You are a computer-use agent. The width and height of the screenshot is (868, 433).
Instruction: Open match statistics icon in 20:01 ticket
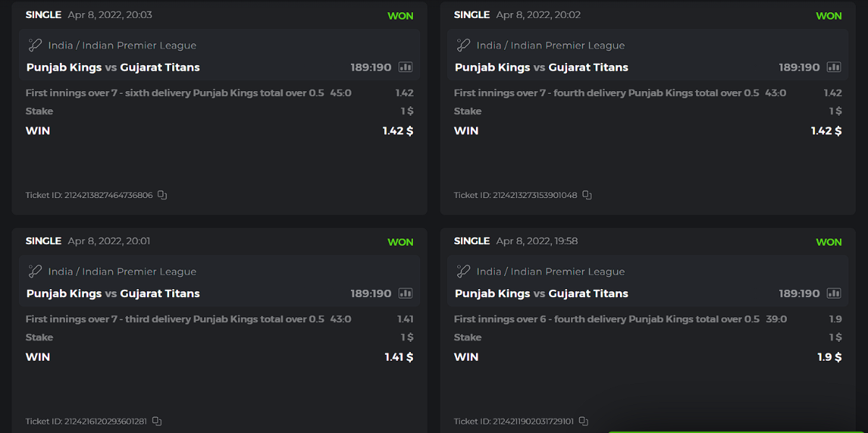click(405, 293)
